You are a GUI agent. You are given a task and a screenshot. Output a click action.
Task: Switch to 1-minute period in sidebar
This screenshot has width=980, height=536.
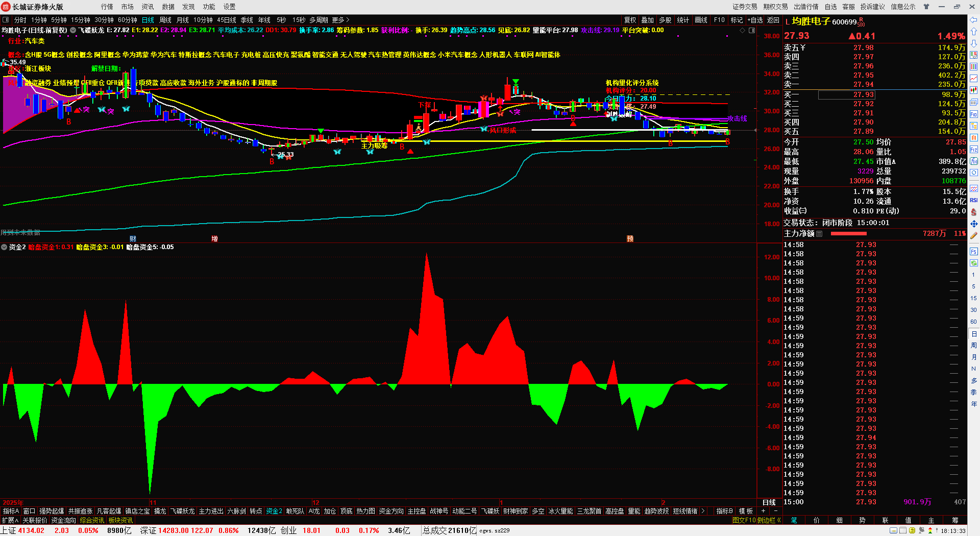(974, 275)
